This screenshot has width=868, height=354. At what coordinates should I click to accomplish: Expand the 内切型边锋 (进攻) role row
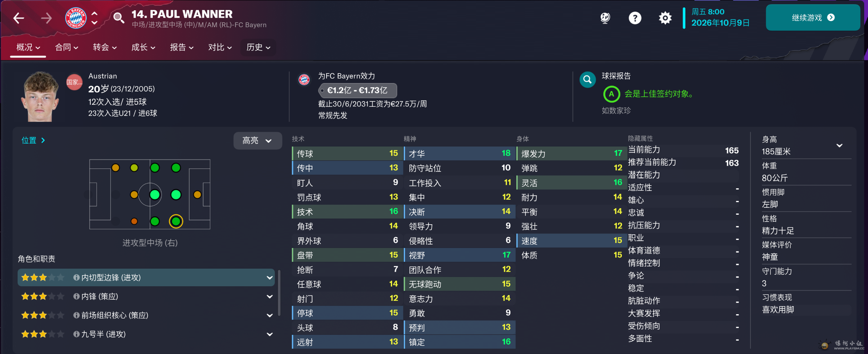270,278
